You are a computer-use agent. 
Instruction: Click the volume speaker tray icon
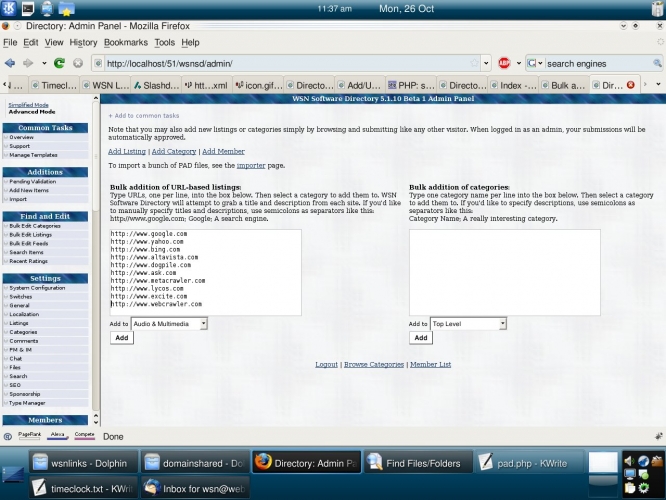tap(630, 462)
